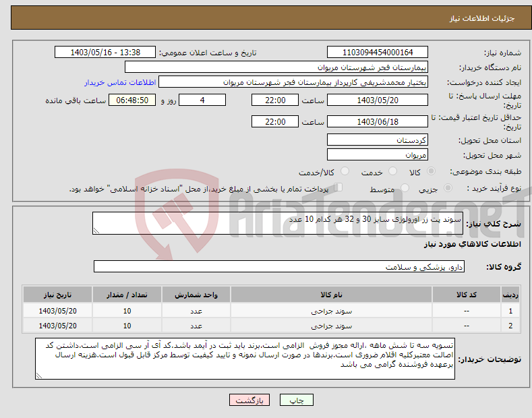Click the نام کالا column header
The image size is (532, 418).
click(x=331, y=295)
